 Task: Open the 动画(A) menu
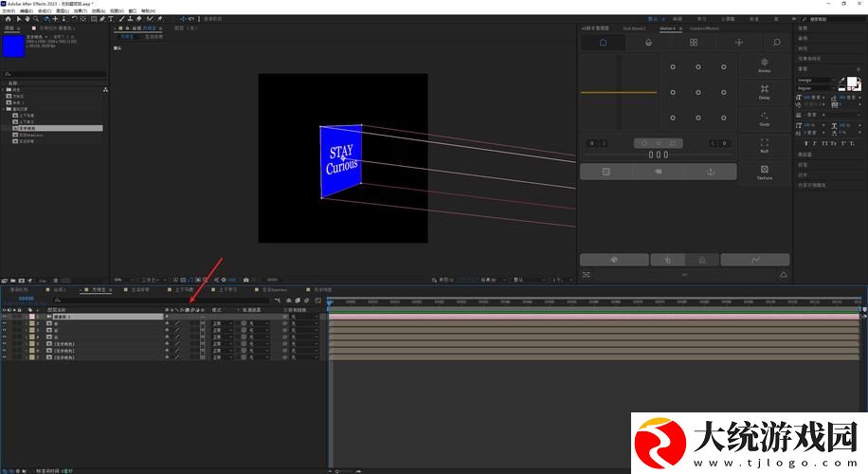99,11
